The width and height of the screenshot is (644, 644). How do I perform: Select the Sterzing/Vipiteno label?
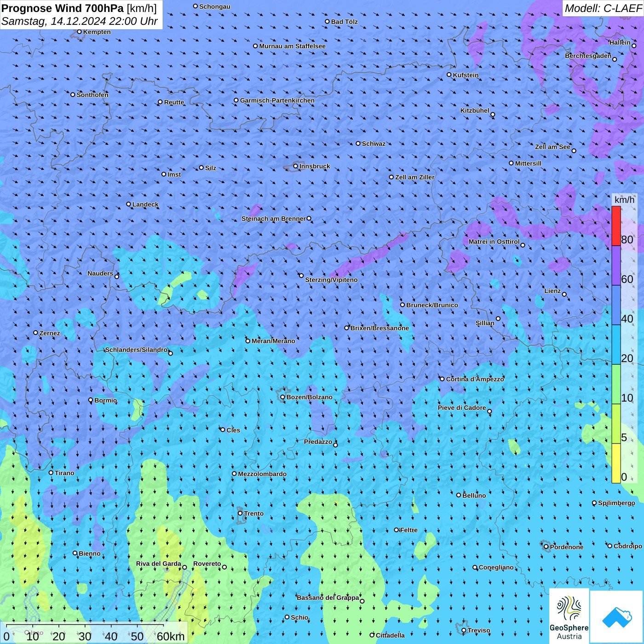pos(331,280)
